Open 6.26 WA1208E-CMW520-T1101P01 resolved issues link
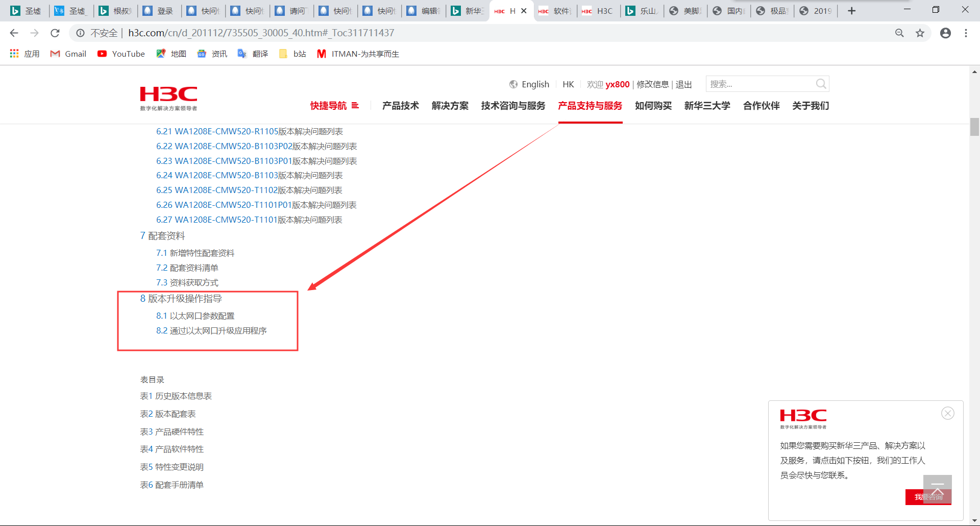980x526 pixels. click(x=256, y=205)
